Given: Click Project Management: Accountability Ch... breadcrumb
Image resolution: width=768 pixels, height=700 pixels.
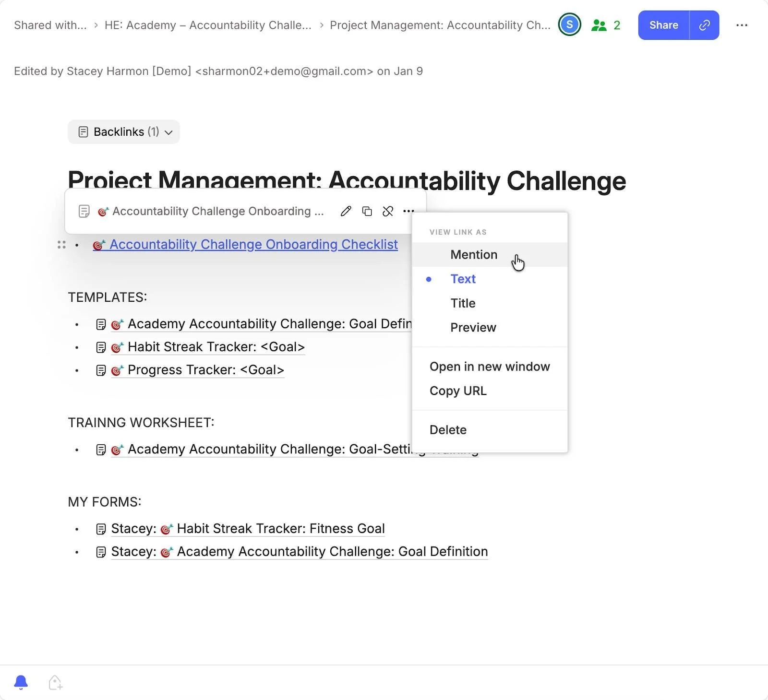Looking at the screenshot, I should [x=440, y=25].
